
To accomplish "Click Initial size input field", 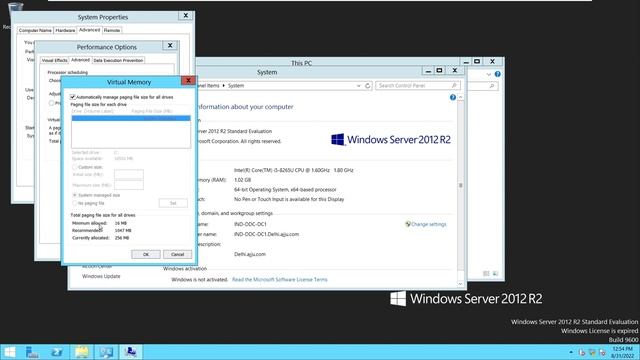I will click(129, 174).
